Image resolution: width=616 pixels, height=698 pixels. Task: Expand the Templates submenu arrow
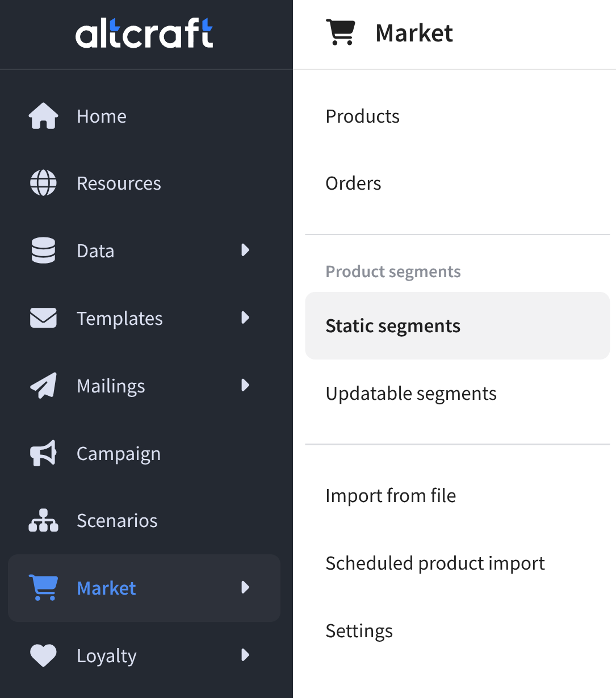[x=245, y=318]
